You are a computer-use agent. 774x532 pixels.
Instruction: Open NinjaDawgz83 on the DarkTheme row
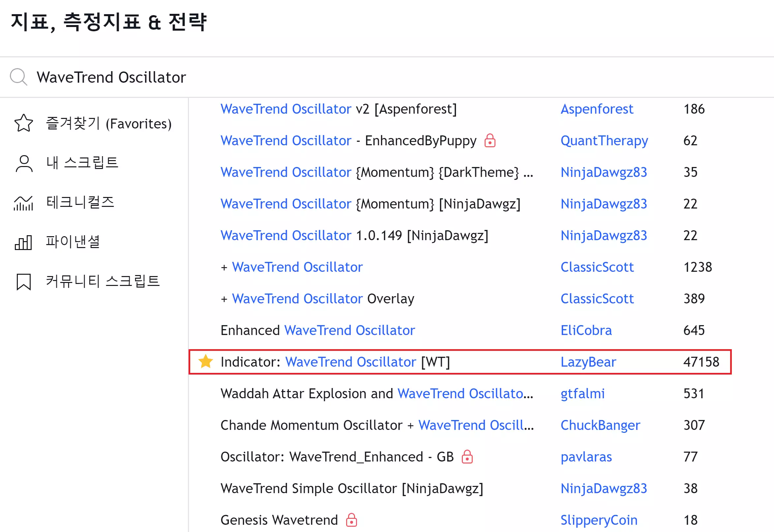click(x=604, y=173)
